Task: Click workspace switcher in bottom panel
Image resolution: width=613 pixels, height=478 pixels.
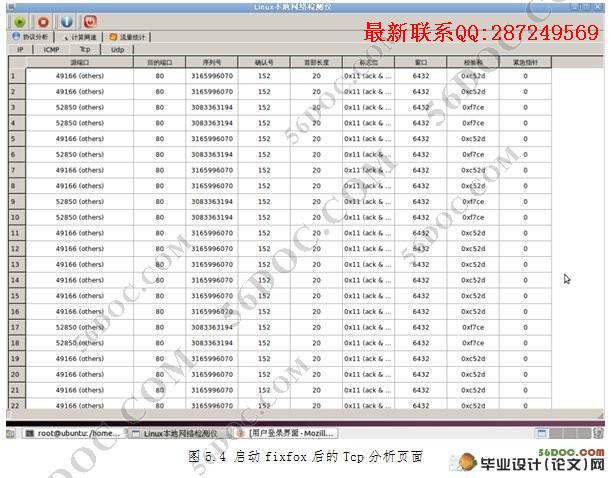Action: click(x=563, y=433)
